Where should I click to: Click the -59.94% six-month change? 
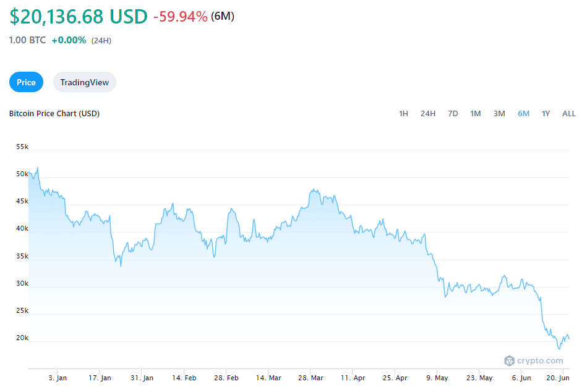(x=181, y=17)
